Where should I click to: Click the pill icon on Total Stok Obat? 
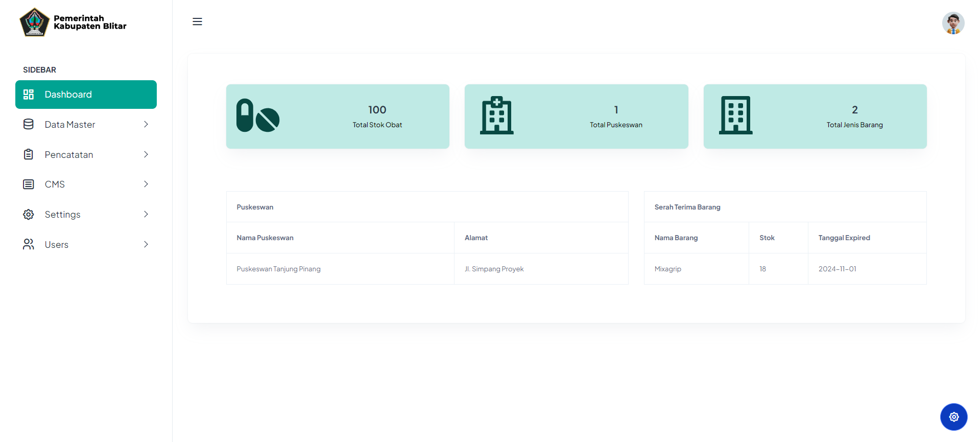[258, 115]
